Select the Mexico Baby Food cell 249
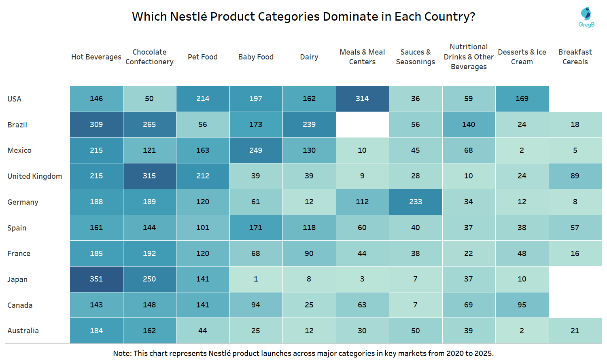Screen dimensions: 607x364 [256, 150]
